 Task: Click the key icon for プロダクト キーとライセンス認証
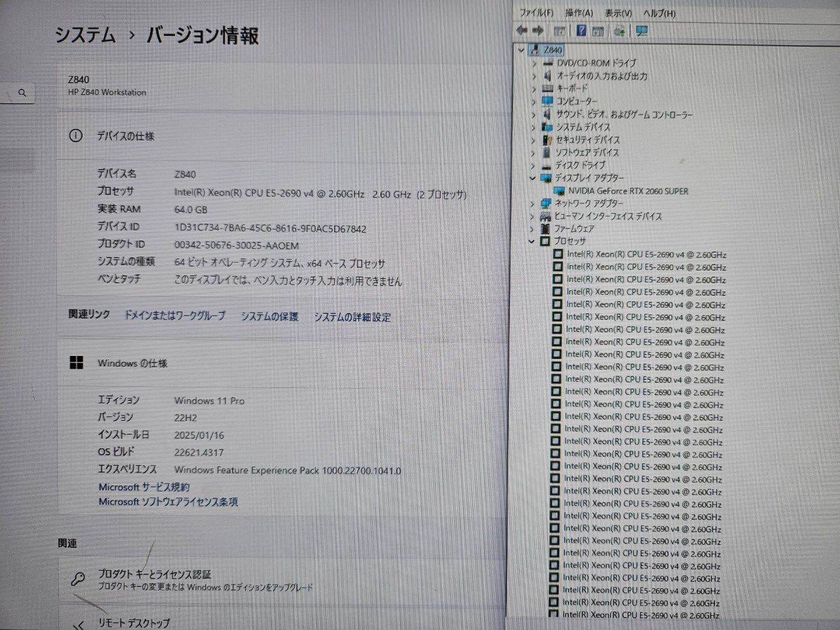[77, 579]
